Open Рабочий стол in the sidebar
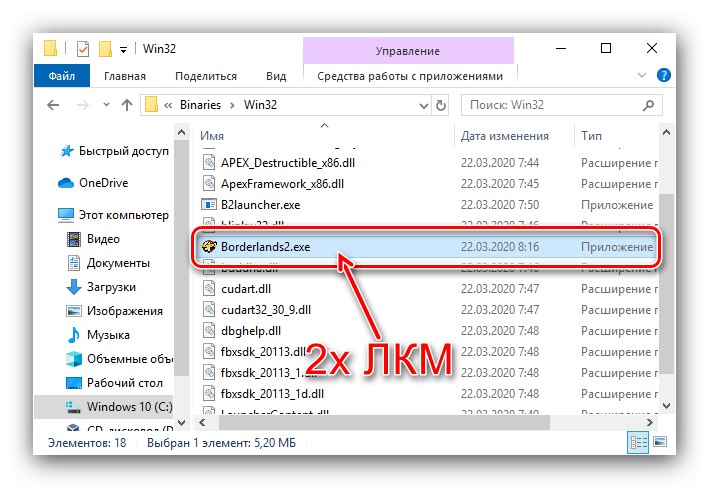The image size is (709, 488). click(125, 383)
